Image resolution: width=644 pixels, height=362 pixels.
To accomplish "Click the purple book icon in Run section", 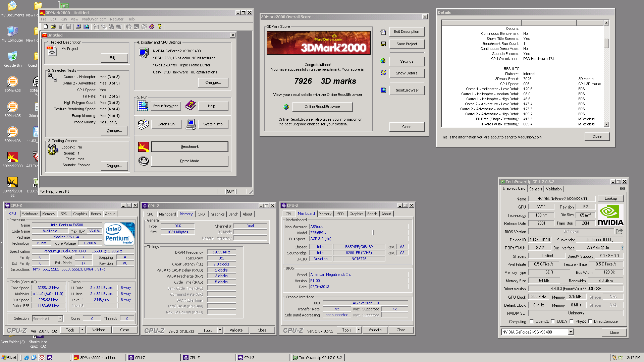I will click(190, 106).
